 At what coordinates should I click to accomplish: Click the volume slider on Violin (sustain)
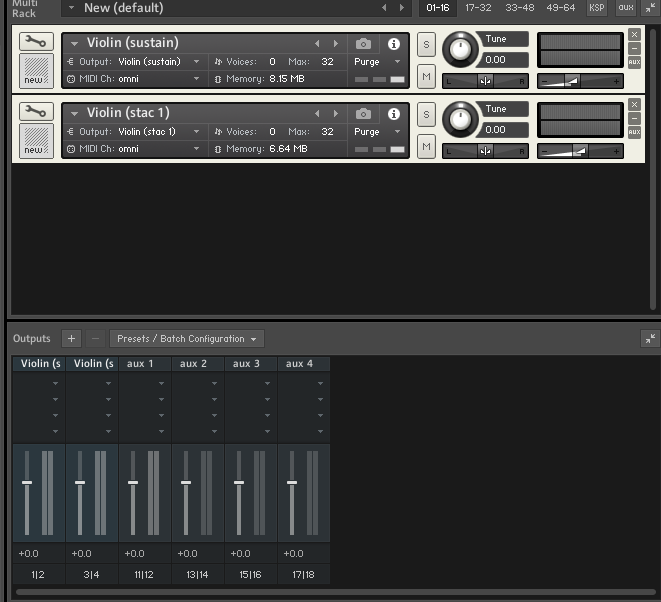[580, 81]
